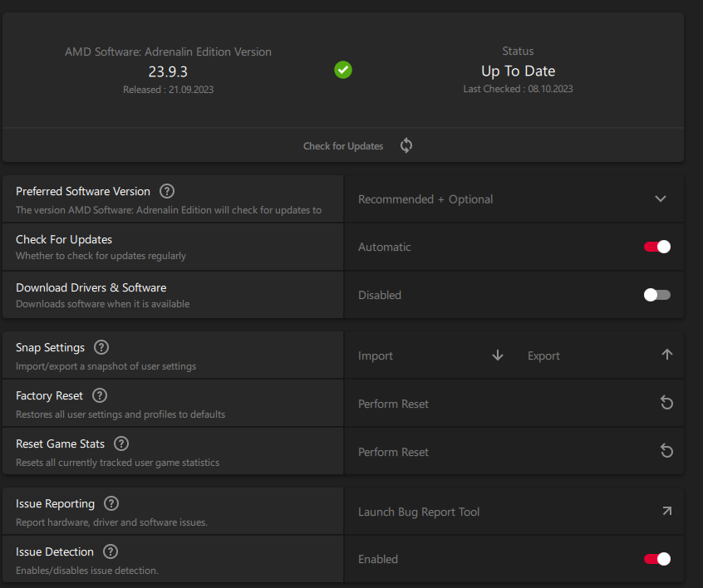This screenshot has height=588, width=703.
Task: Click the Issue Detection title
Action: click(x=55, y=551)
